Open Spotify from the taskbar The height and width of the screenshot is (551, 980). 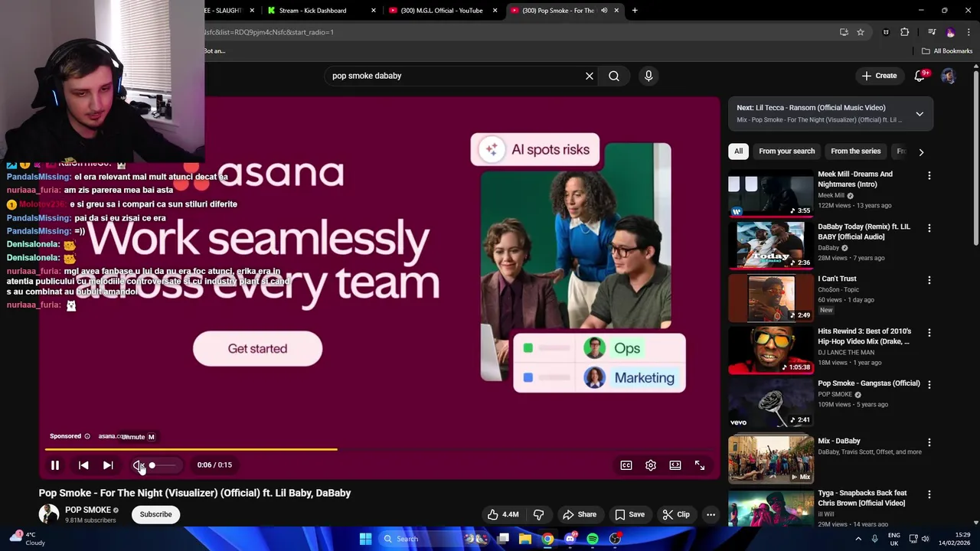pyautogui.click(x=593, y=539)
